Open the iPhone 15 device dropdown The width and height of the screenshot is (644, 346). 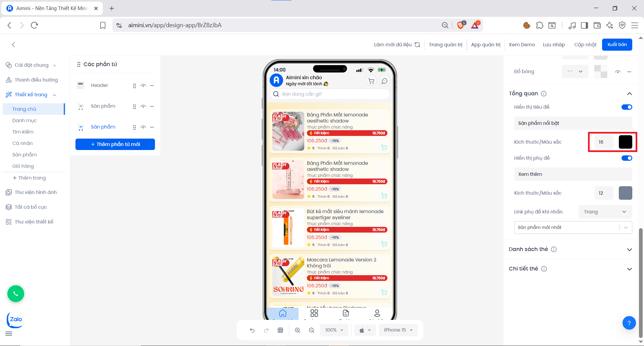coord(398,330)
